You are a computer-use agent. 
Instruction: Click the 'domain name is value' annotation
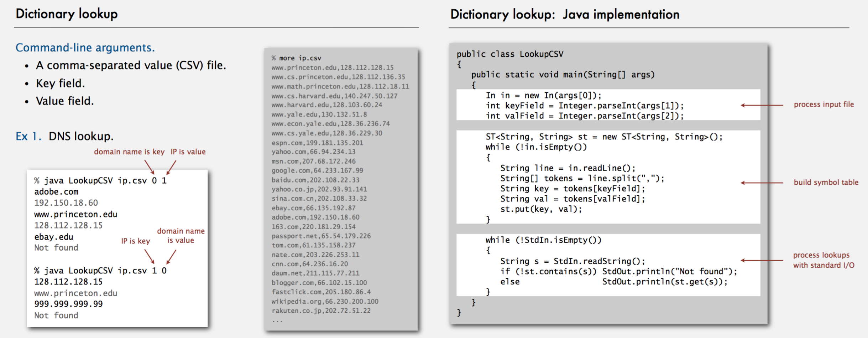point(181,236)
